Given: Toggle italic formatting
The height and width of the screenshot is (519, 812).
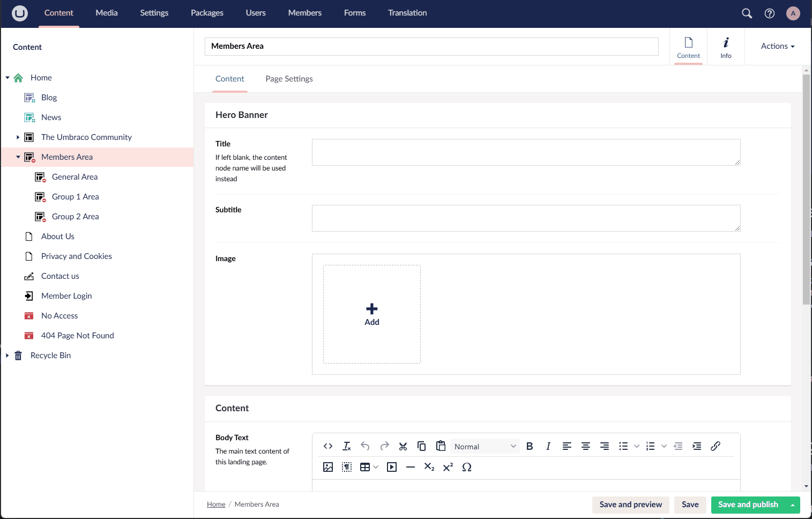Looking at the screenshot, I should (548, 446).
